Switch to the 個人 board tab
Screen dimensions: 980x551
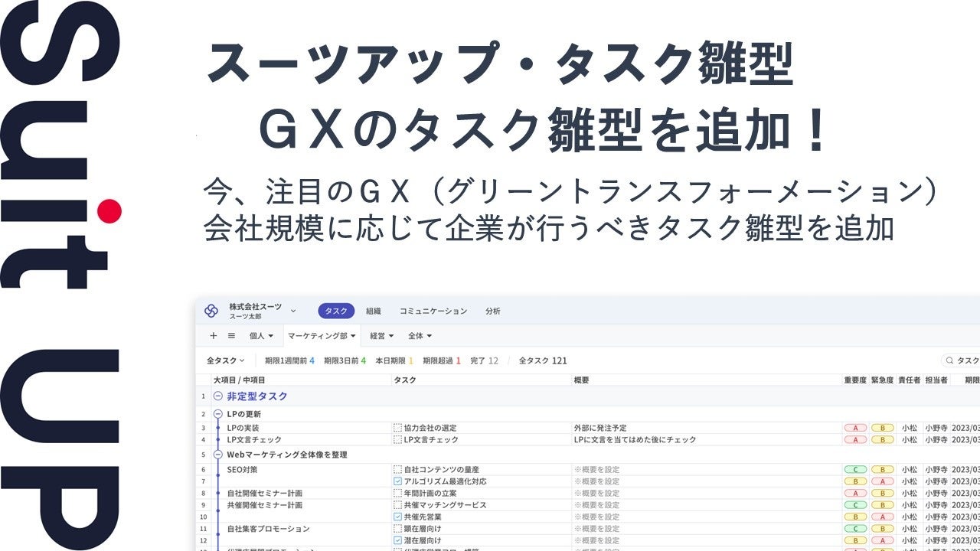pos(256,336)
